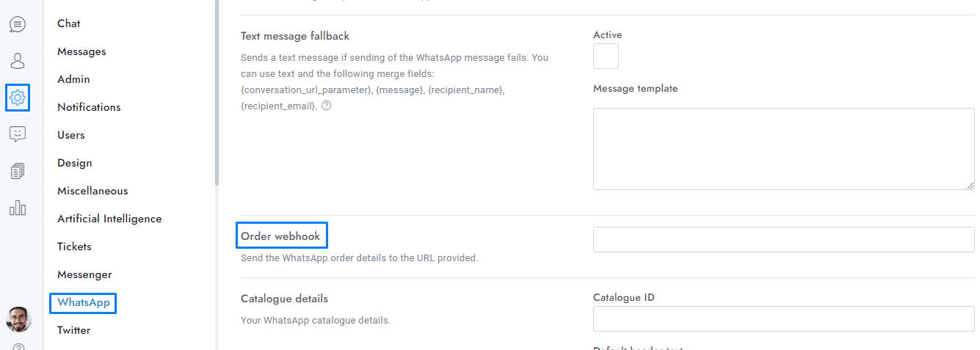This screenshot has width=980, height=350.
Task: Open the Tickets settings tab
Action: (74, 247)
